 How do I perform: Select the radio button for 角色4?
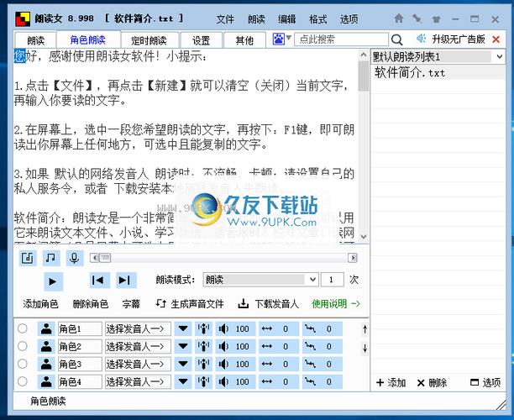(x=23, y=381)
